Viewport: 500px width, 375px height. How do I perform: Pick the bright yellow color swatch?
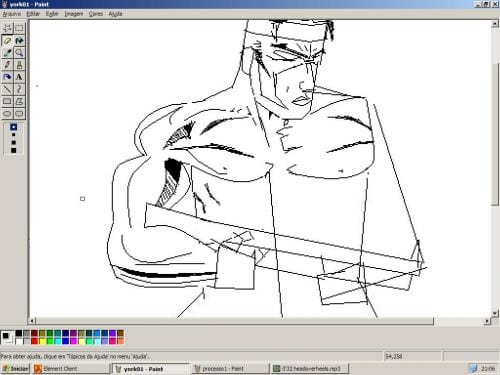click(42, 341)
